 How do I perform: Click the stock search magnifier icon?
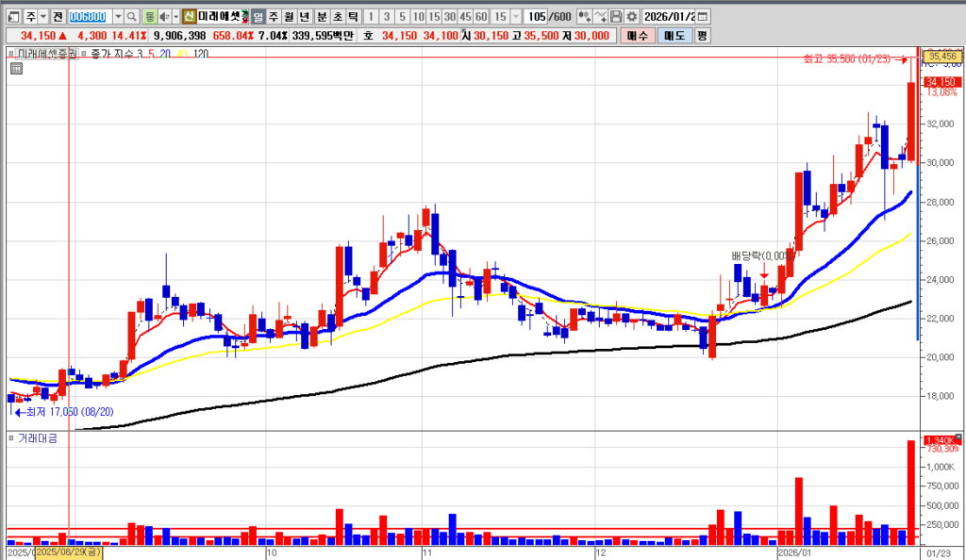(x=131, y=17)
